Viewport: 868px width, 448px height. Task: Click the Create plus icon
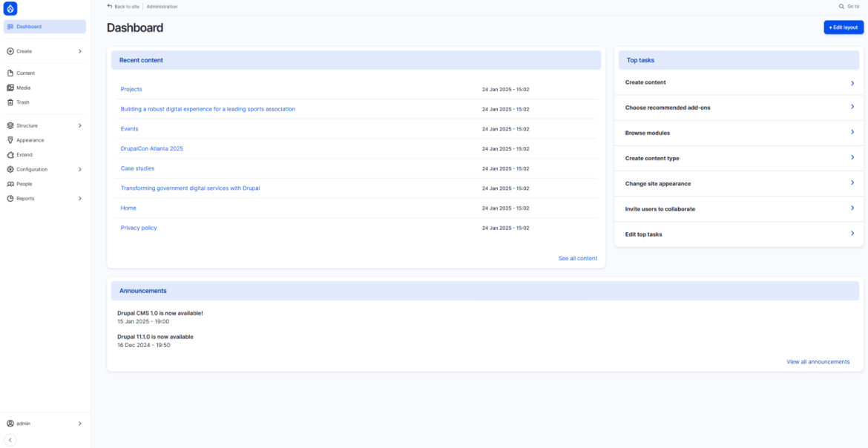click(10, 51)
